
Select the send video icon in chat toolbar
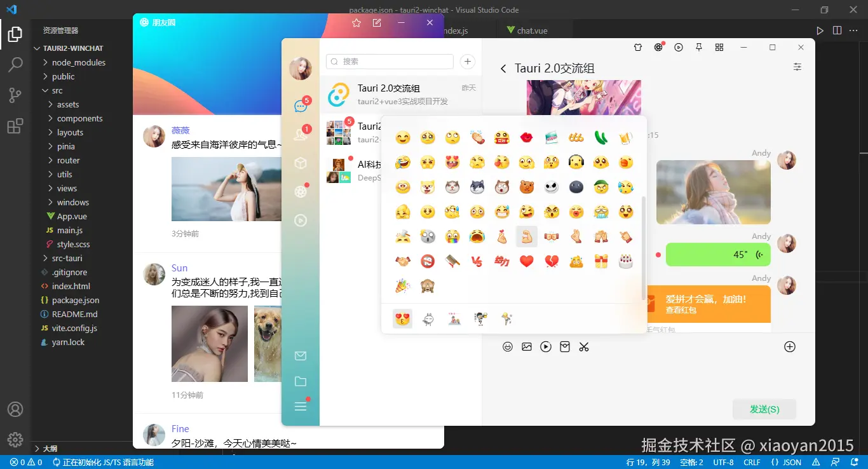[x=546, y=347]
